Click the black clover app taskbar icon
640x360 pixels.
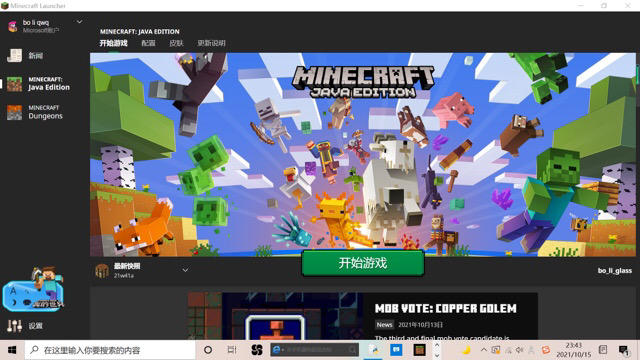(257, 350)
